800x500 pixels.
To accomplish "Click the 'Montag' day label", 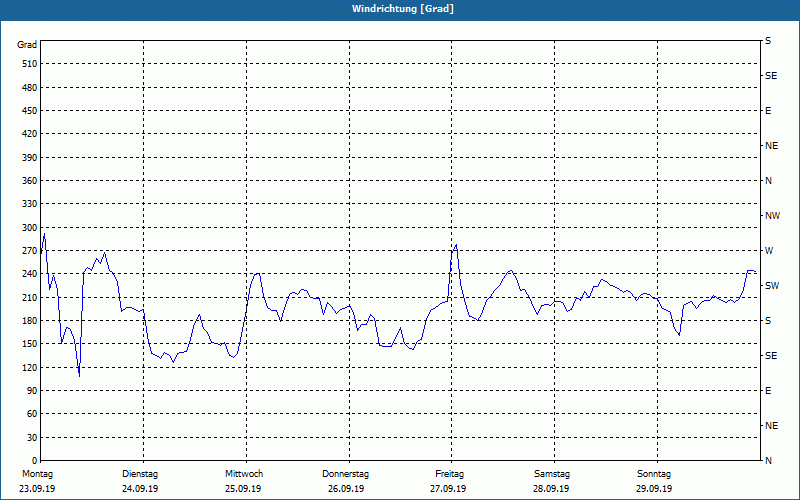I will [38, 474].
